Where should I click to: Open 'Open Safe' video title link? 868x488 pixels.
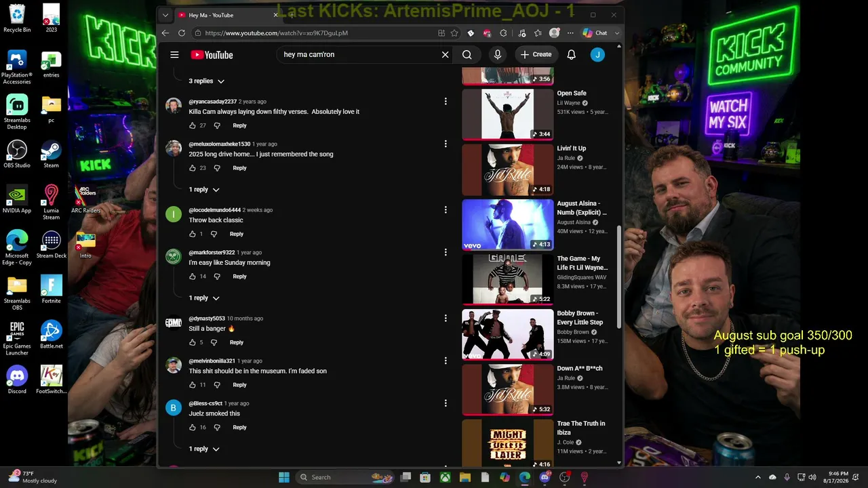click(x=572, y=94)
